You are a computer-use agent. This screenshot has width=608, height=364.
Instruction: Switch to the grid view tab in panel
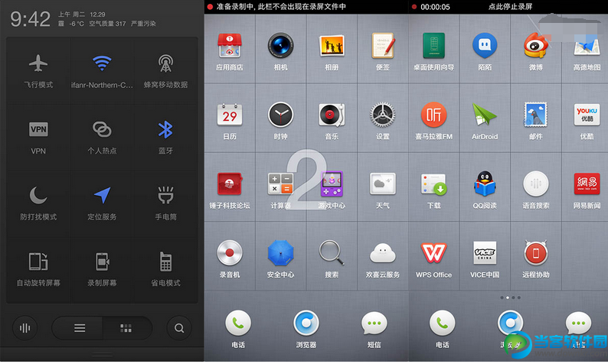126,328
